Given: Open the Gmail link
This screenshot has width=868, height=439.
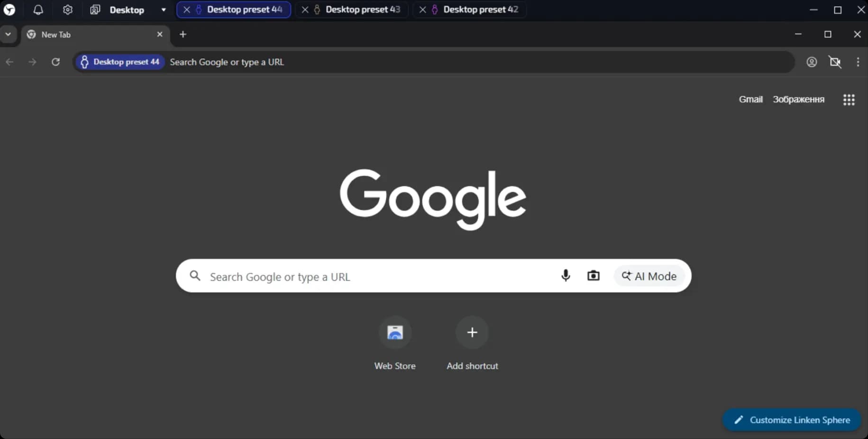Looking at the screenshot, I should coord(750,99).
